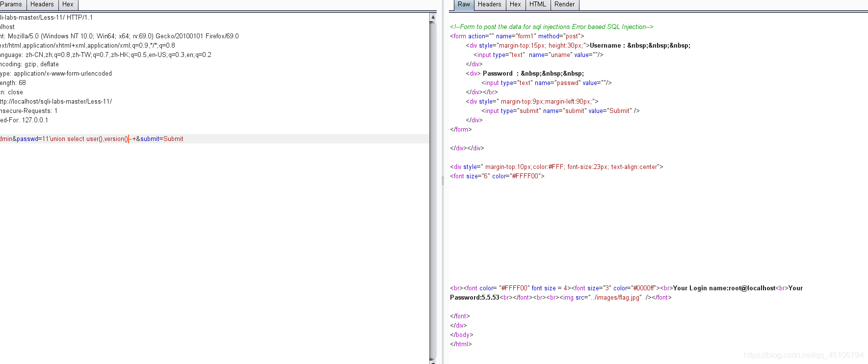
Task: Click 'Your Login name:root@localhost' text
Action: (x=724, y=288)
